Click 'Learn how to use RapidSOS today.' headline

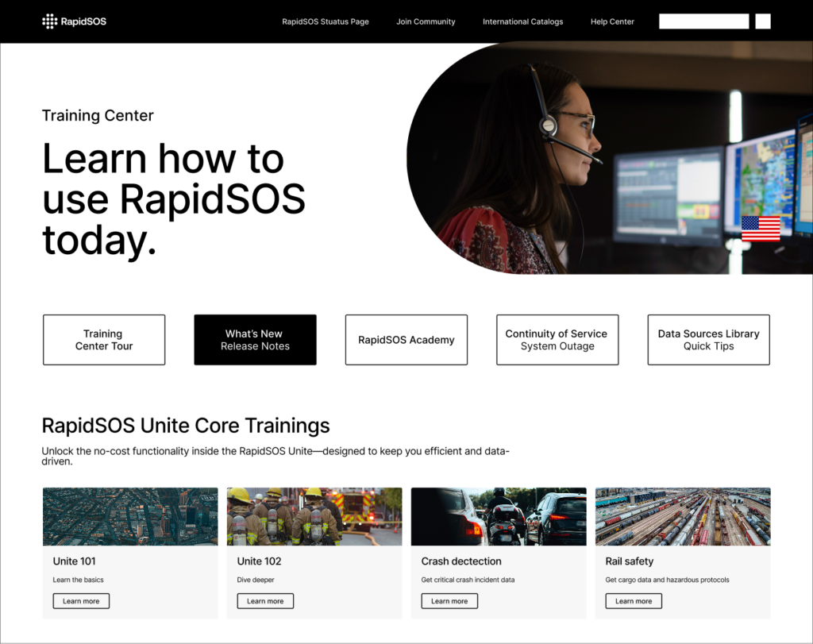tap(174, 199)
